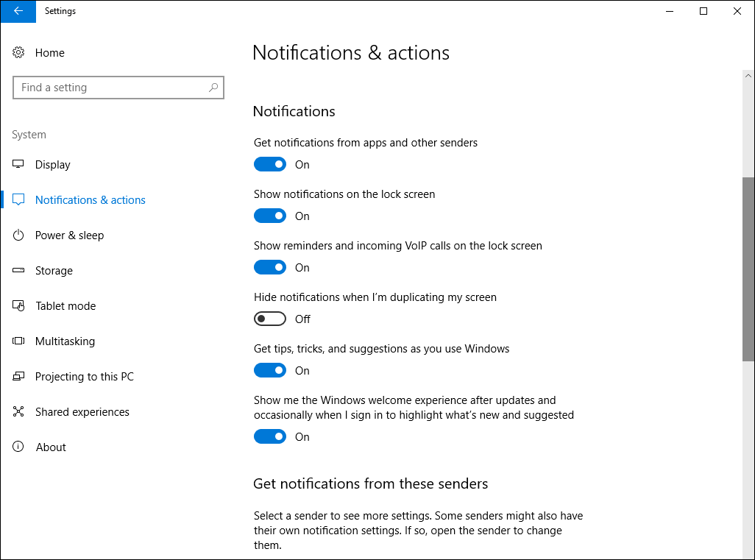Click the Power & sleep icon
Image resolution: width=755 pixels, height=560 pixels.
(19, 235)
